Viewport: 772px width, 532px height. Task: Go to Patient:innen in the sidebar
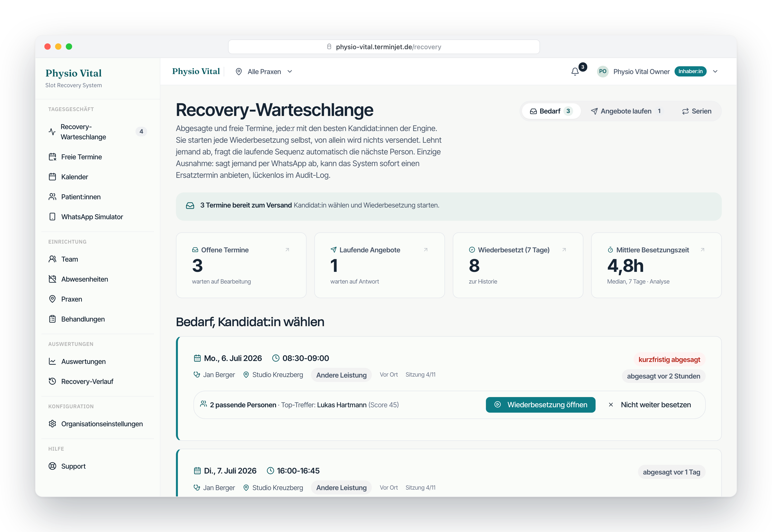(x=97, y=197)
